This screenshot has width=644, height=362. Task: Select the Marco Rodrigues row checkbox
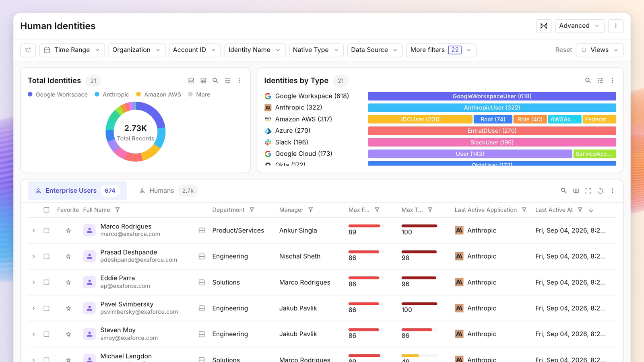pyautogui.click(x=47, y=230)
